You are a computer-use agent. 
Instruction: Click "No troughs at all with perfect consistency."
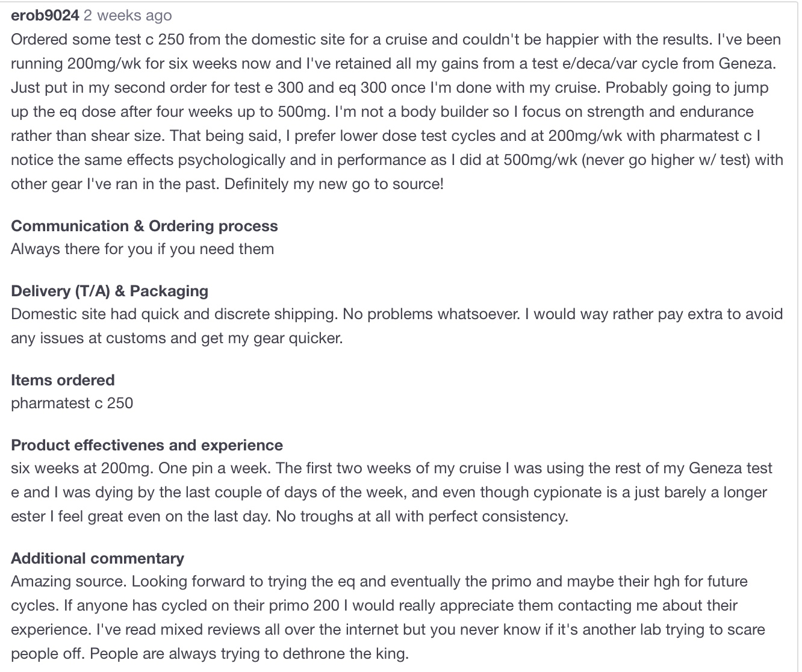coord(422,516)
